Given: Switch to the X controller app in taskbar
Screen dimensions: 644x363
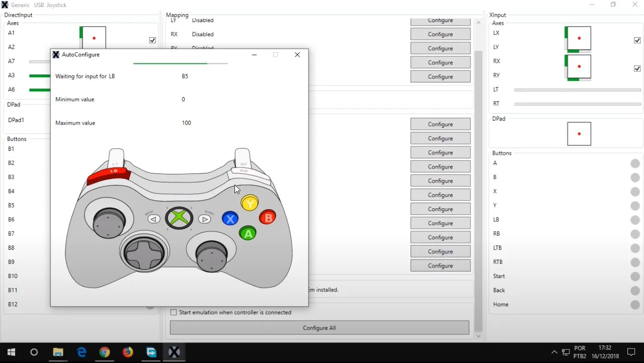Looking at the screenshot, I should 174,352.
